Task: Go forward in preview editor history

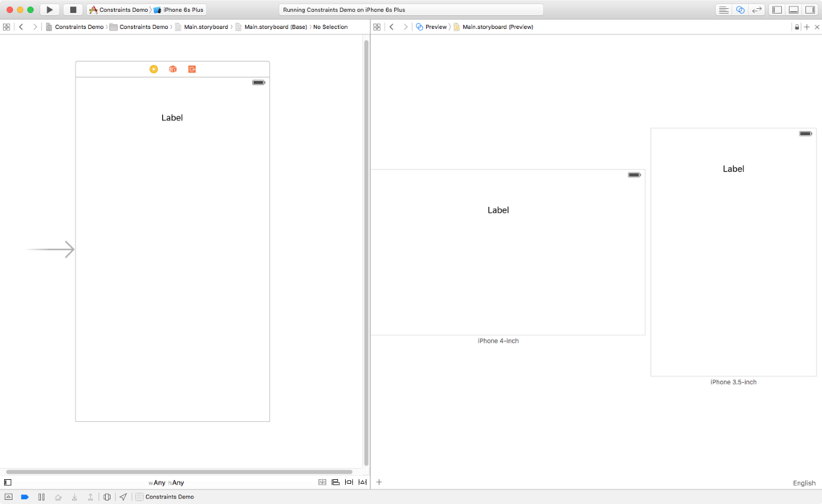Action: [x=405, y=26]
